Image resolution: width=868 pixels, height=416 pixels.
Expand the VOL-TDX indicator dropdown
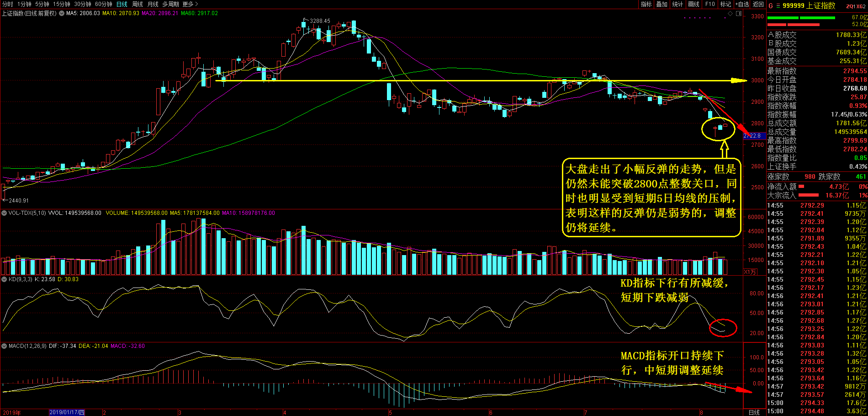tap(4, 213)
